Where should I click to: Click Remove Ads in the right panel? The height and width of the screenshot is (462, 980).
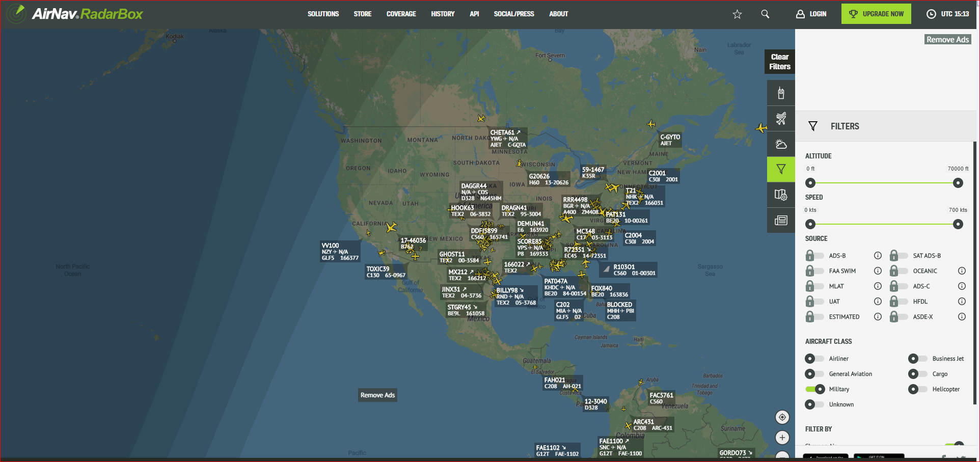[x=948, y=40]
